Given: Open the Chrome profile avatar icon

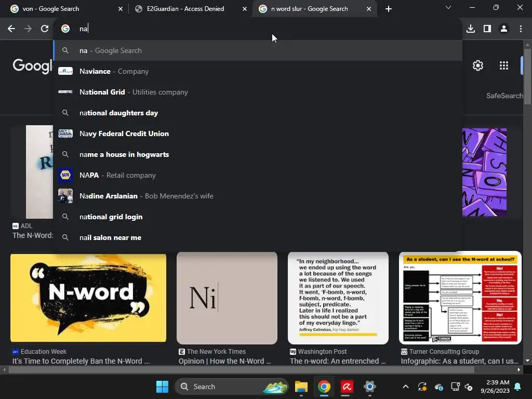Looking at the screenshot, I should click(x=504, y=29).
